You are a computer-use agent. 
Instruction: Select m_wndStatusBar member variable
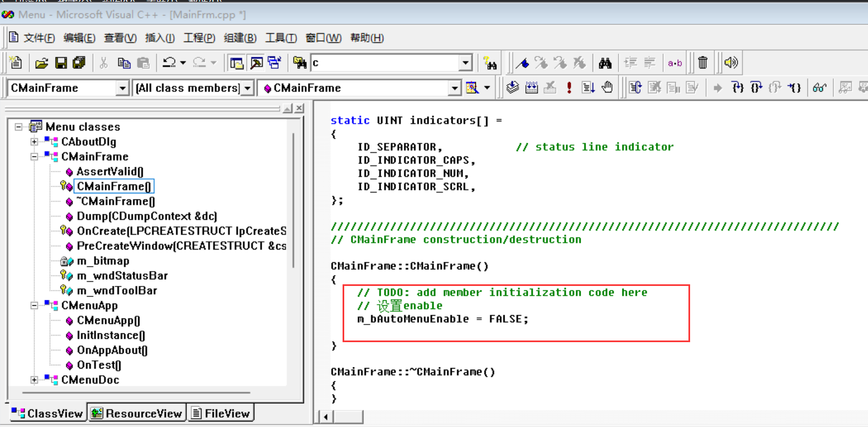122,275
